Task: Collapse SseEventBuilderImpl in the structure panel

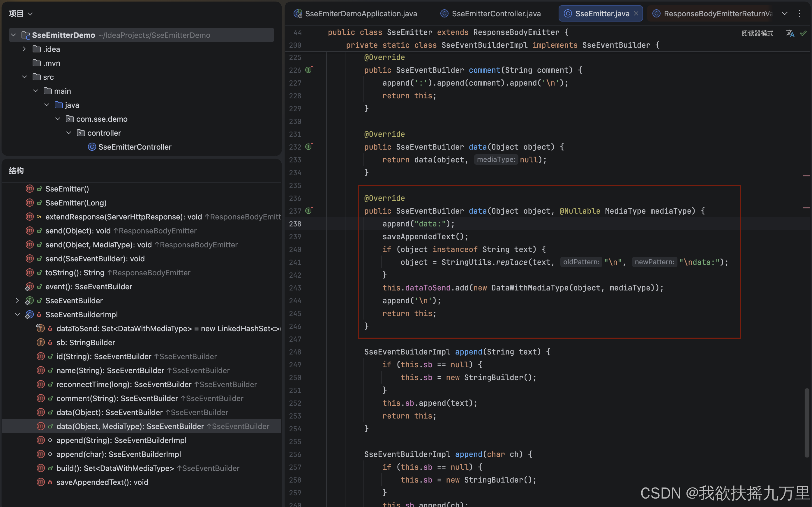Action: pos(17,315)
